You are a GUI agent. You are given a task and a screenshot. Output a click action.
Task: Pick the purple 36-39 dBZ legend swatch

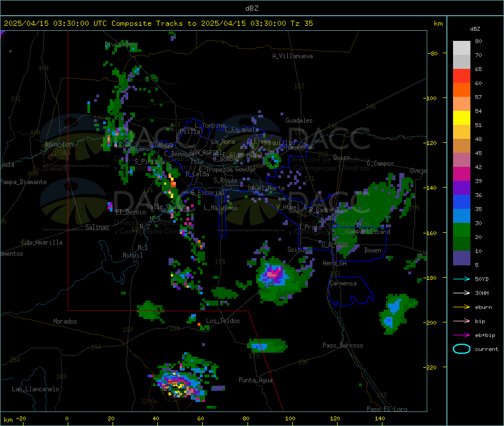point(461,188)
